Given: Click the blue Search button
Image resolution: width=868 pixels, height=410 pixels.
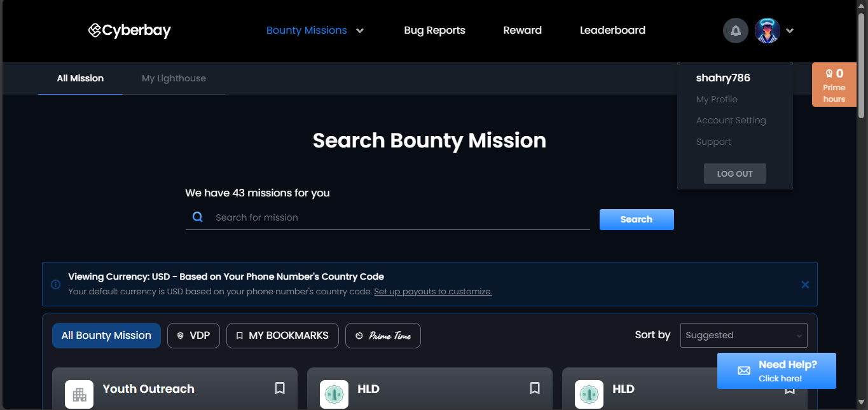Looking at the screenshot, I should tap(637, 219).
